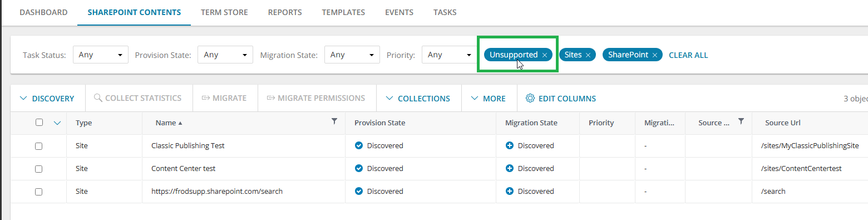Click the Clear All filters link

coord(688,55)
